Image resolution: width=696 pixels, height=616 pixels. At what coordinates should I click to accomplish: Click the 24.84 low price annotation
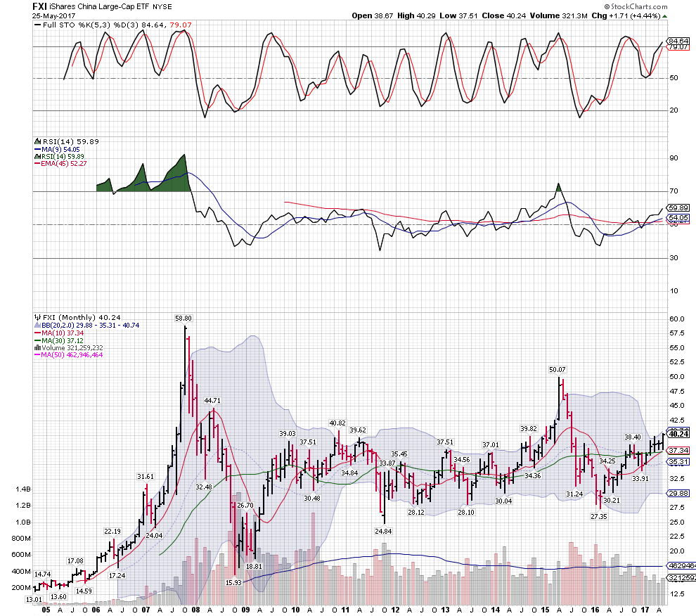pos(382,530)
